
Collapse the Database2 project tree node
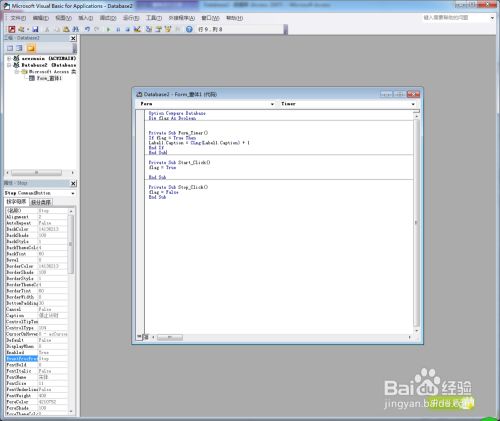(9, 65)
